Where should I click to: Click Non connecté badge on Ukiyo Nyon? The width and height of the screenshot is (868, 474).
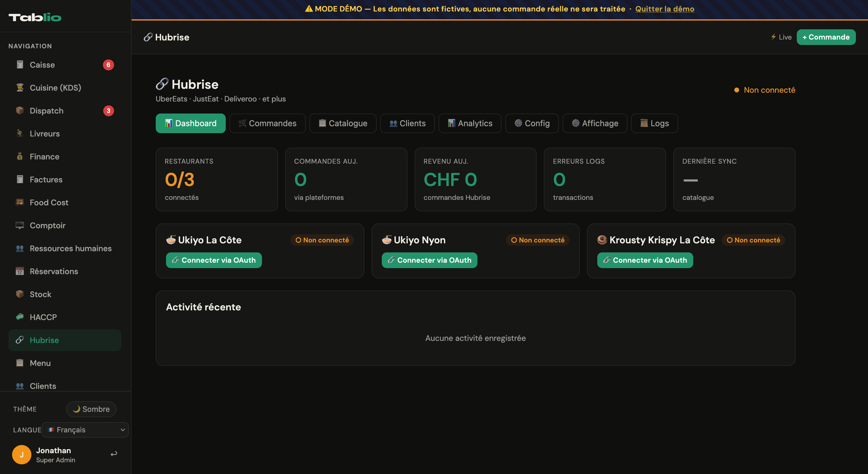coord(538,240)
